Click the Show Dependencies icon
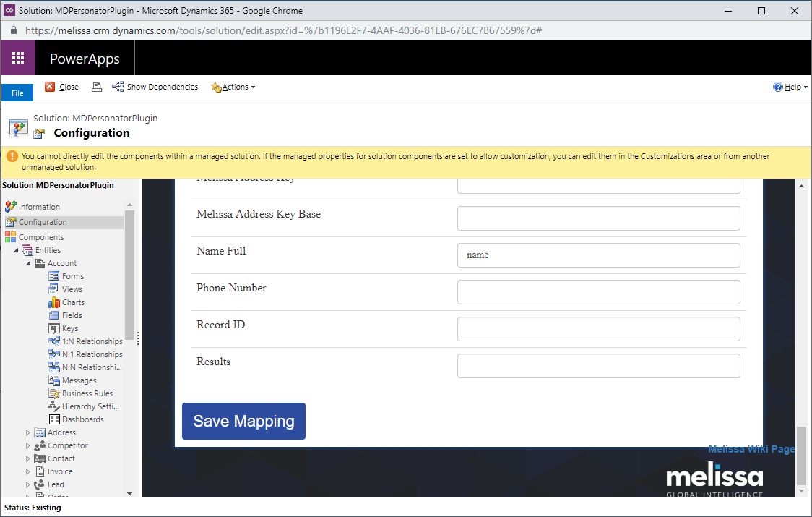The width and height of the screenshot is (812, 517). [x=118, y=87]
